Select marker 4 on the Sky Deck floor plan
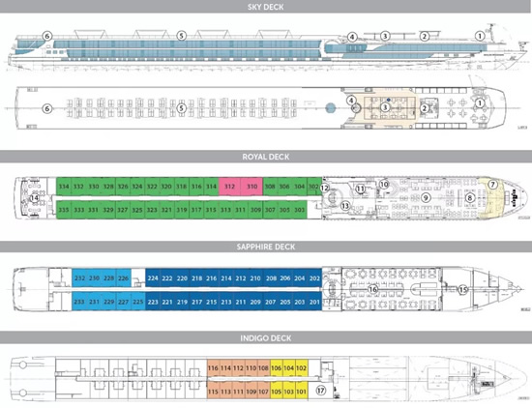 (351, 101)
